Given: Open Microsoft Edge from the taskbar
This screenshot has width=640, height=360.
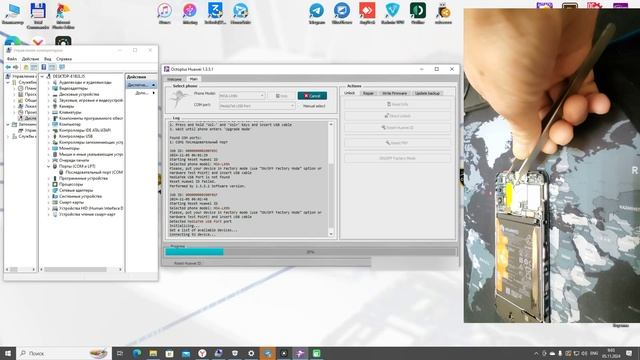Looking at the screenshot, I should pyautogui.click(x=137, y=353).
